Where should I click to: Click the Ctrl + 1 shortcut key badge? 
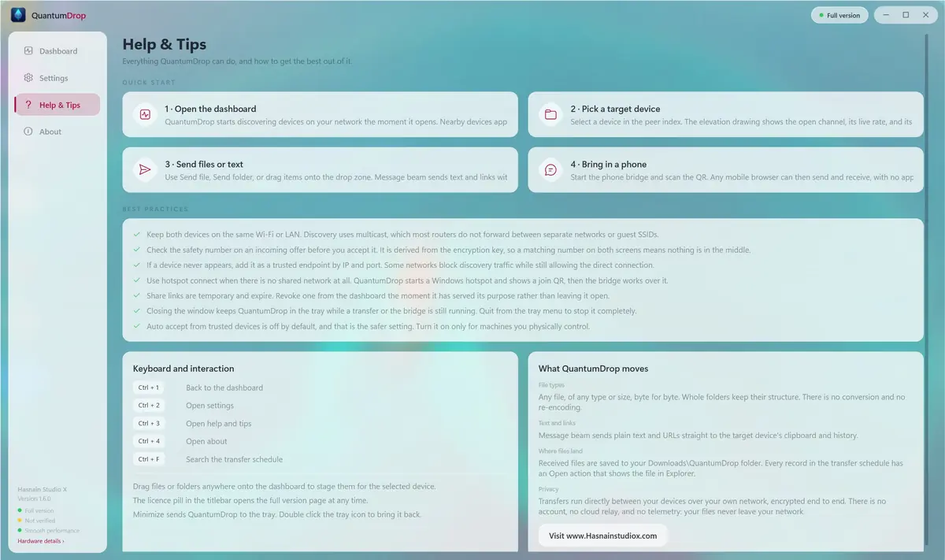(149, 388)
